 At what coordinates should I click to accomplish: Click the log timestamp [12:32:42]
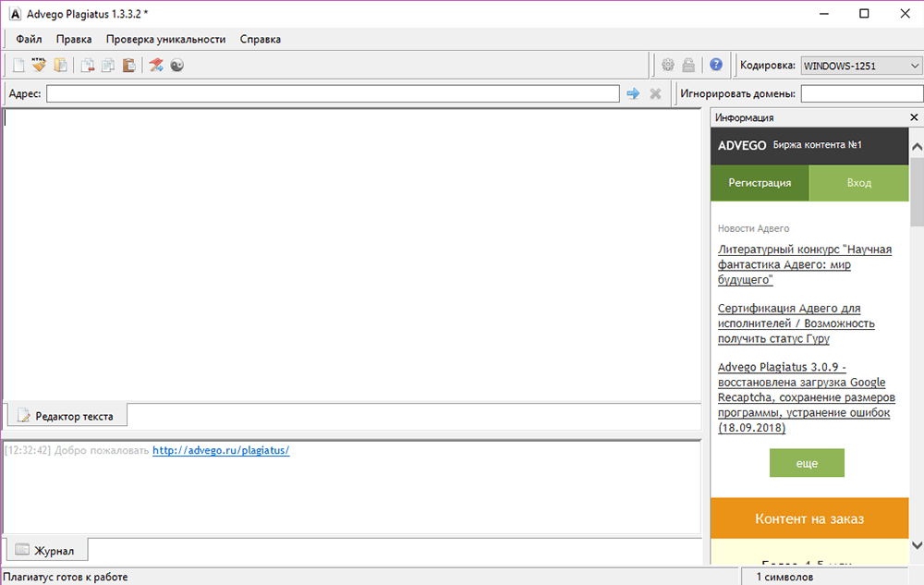(x=28, y=450)
